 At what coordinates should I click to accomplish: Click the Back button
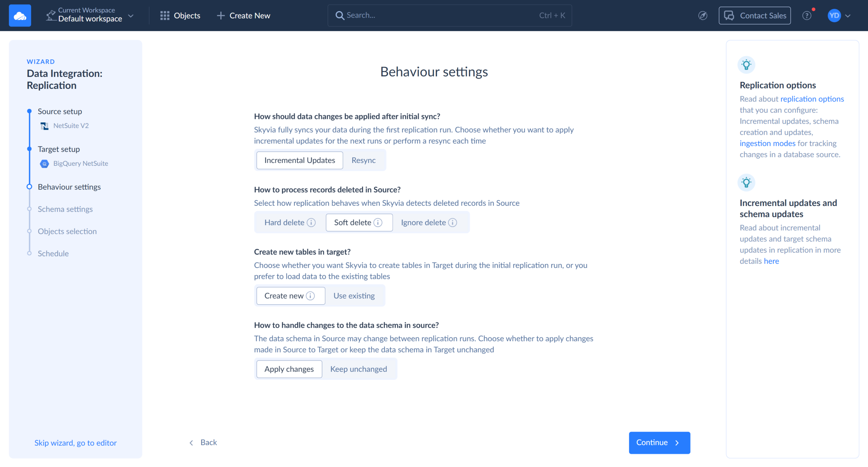pyautogui.click(x=203, y=443)
